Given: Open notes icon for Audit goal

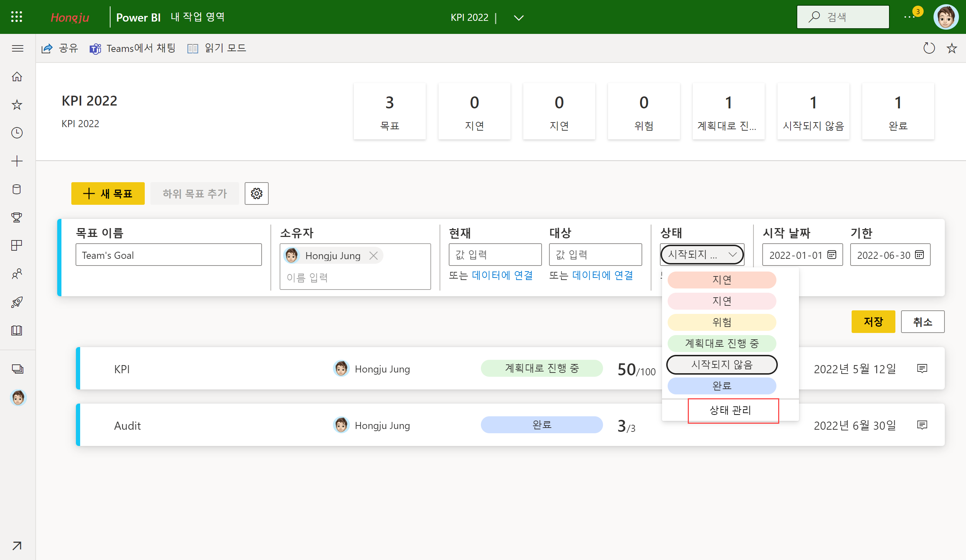Looking at the screenshot, I should pyautogui.click(x=922, y=425).
